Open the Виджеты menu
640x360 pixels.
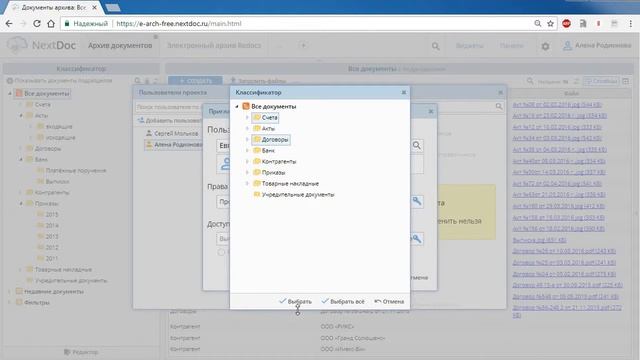click(x=470, y=46)
